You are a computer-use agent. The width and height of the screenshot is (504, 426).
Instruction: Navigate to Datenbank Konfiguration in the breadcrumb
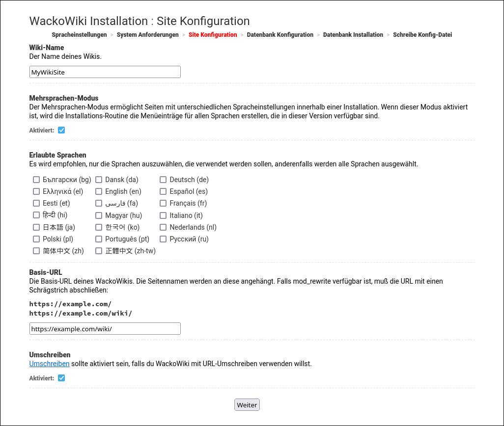point(280,35)
